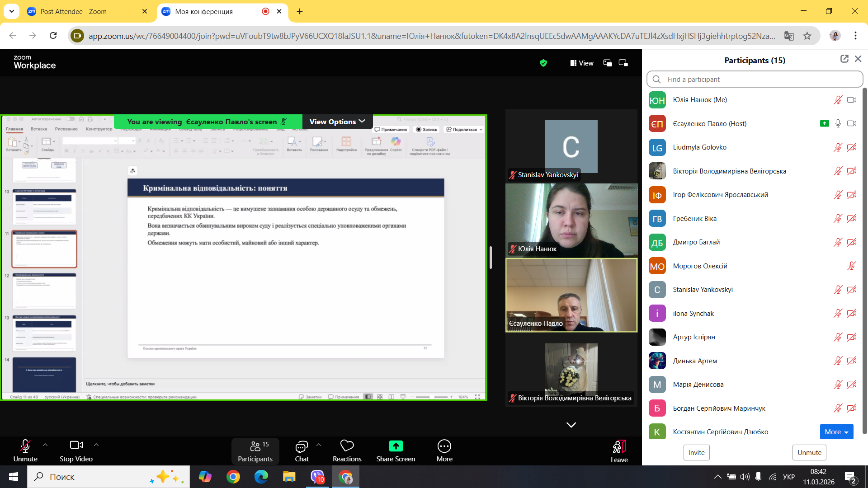Expand View Options dropdown

pos(337,122)
